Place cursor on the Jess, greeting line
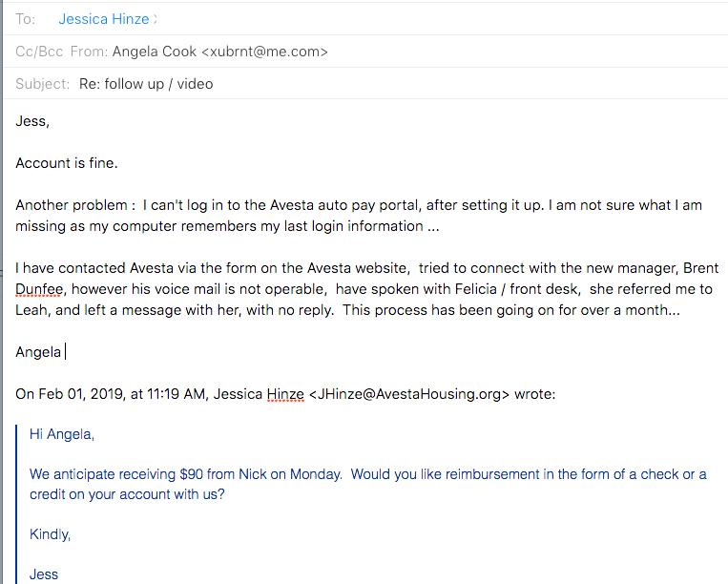Image resolution: width=728 pixels, height=584 pixels. coord(32,121)
